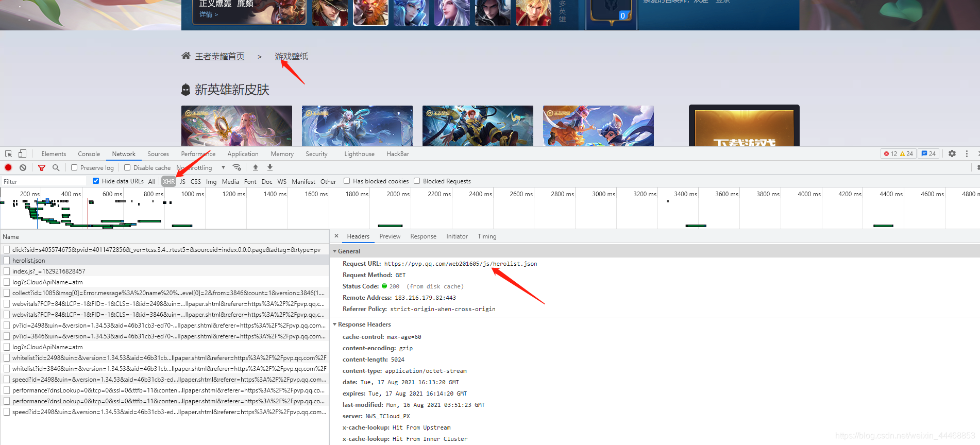
Task: Filter requests by CSS type
Action: pos(196,181)
